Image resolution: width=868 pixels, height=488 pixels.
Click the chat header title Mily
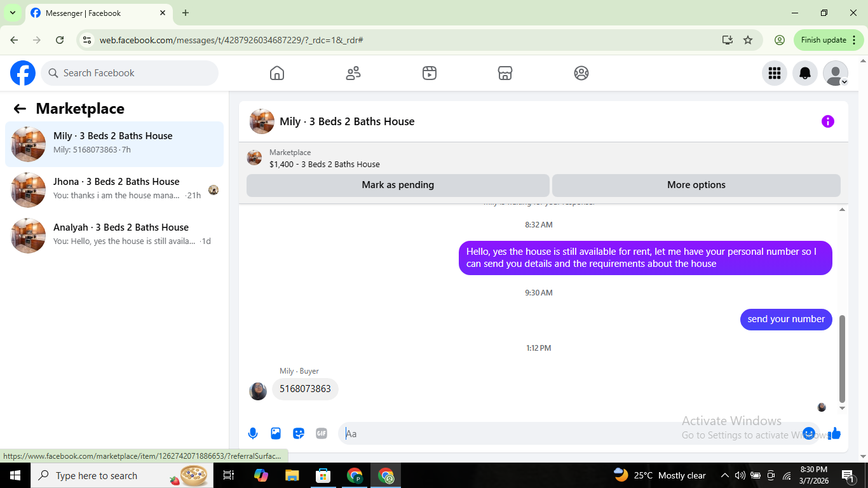347,121
